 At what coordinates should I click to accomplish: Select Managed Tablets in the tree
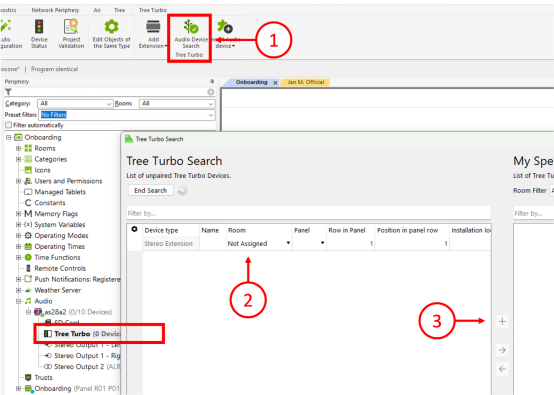coord(60,192)
